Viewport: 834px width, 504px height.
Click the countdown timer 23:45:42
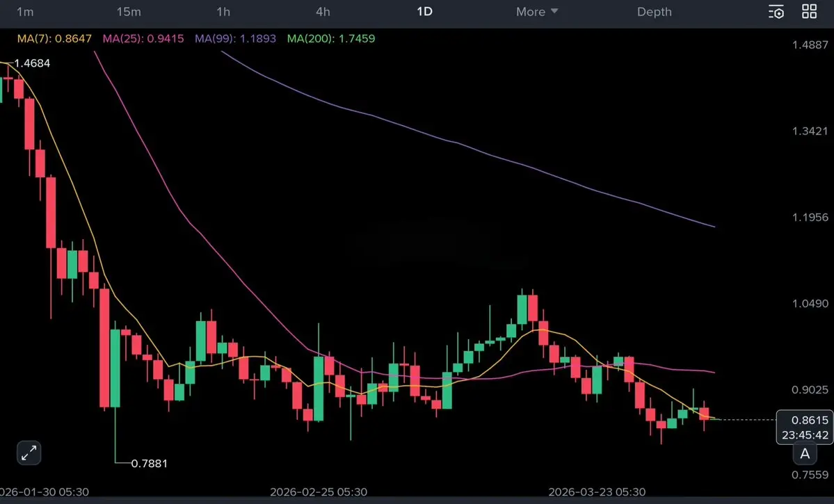(805, 435)
